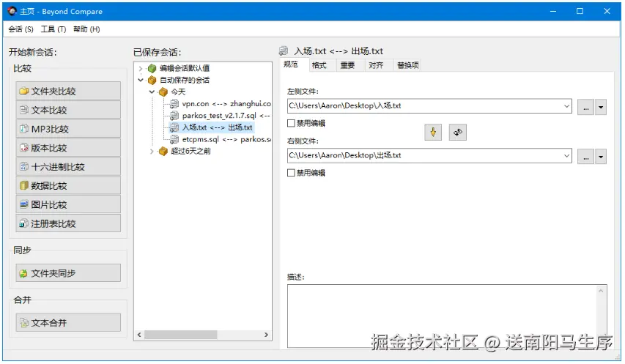Minimize the Beyond Compare window
This screenshot has height=364, width=625.
coord(553,11)
